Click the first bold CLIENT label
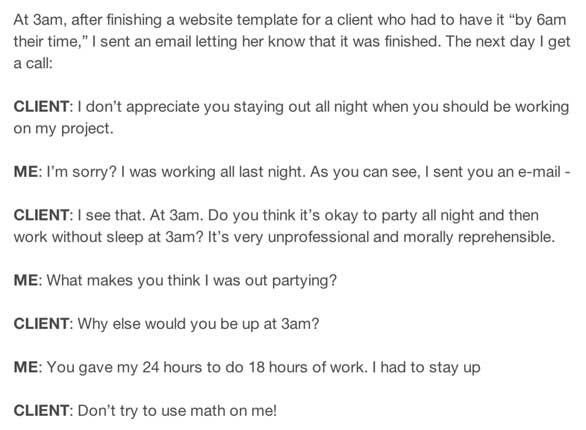Screen dimensions: 586x430 (x=41, y=106)
